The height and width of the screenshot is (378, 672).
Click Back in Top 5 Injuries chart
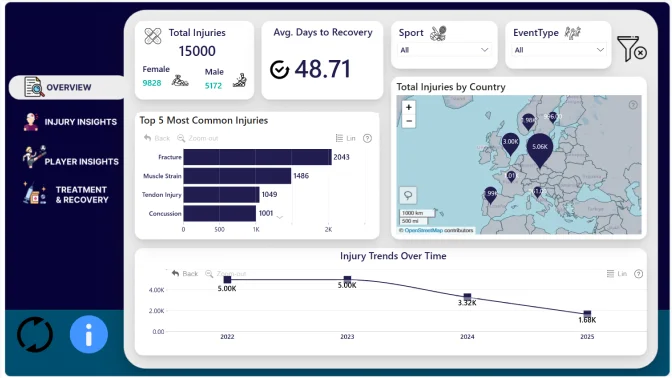click(x=157, y=138)
